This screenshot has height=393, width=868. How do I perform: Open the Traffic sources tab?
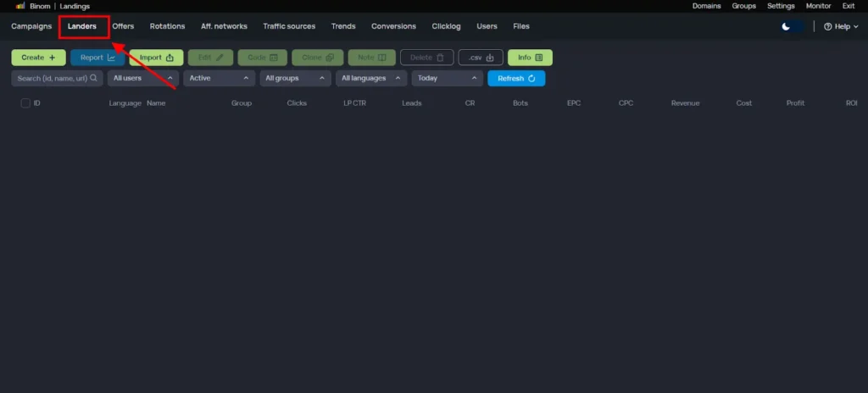tap(289, 26)
